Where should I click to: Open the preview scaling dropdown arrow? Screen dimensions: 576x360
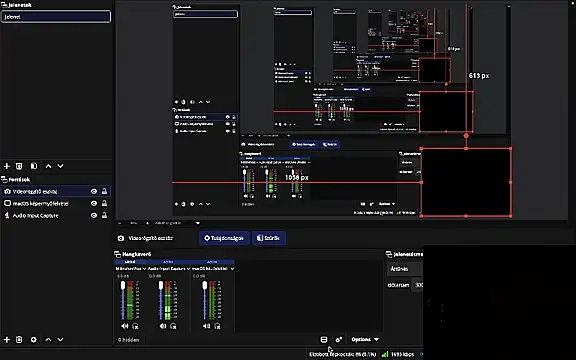(x=198, y=223)
